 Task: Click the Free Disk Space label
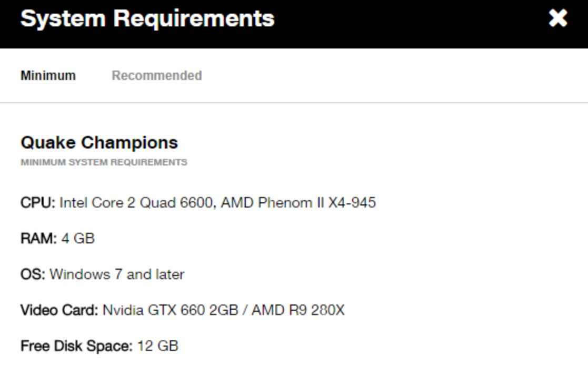(76, 346)
